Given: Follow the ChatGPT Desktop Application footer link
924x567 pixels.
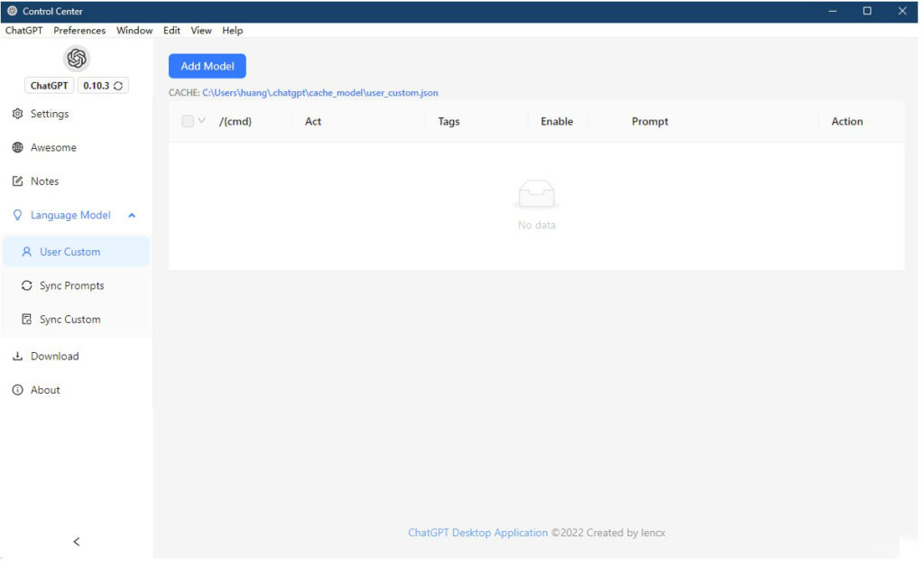Looking at the screenshot, I should pos(478,534).
